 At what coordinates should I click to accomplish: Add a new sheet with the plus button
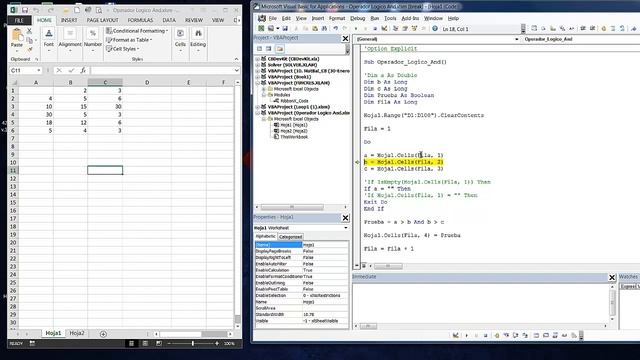103,334
